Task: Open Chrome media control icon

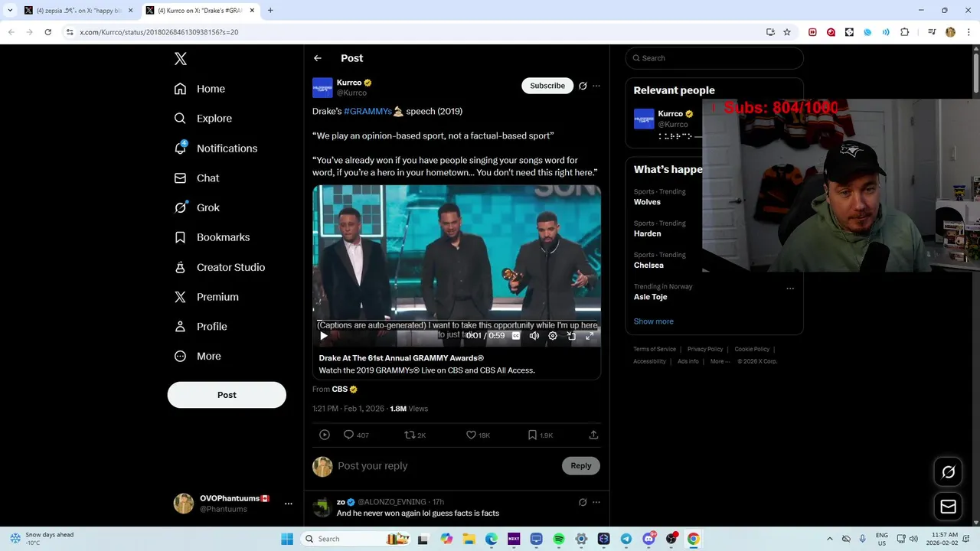Action: click(932, 32)
